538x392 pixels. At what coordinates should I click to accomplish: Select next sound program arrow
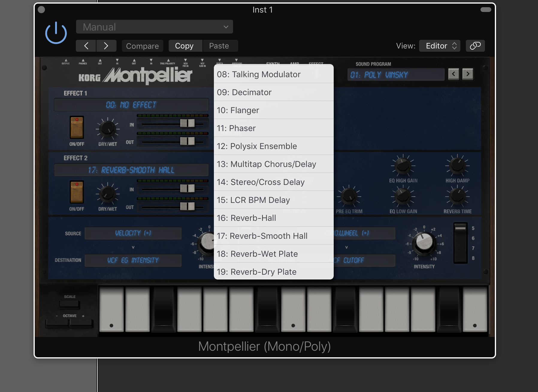click(468, 74)
